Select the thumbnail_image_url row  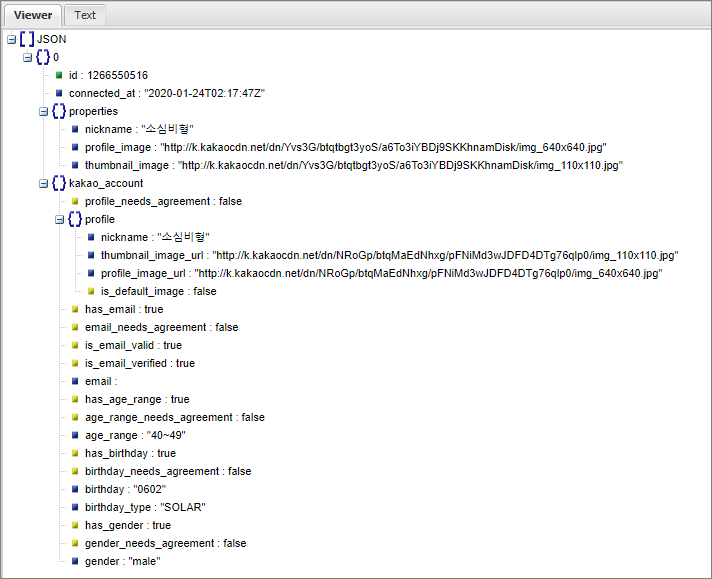tap(390, 256)
